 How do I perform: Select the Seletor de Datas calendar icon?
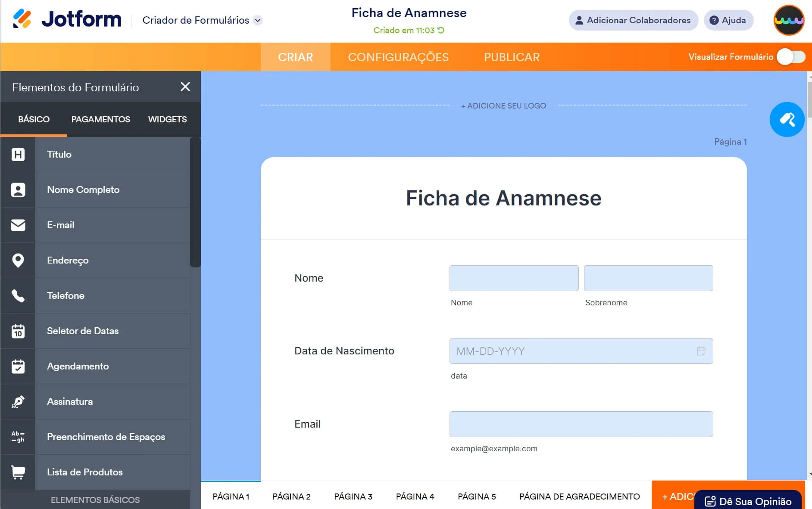pos(18,331)
